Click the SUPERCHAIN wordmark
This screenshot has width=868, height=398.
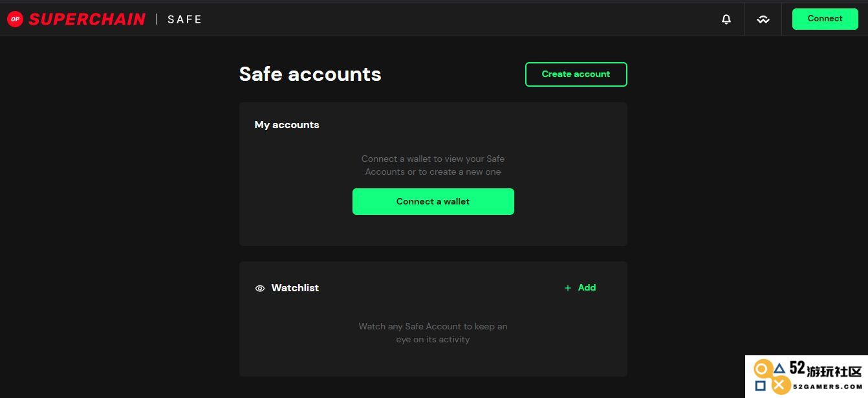87,19
